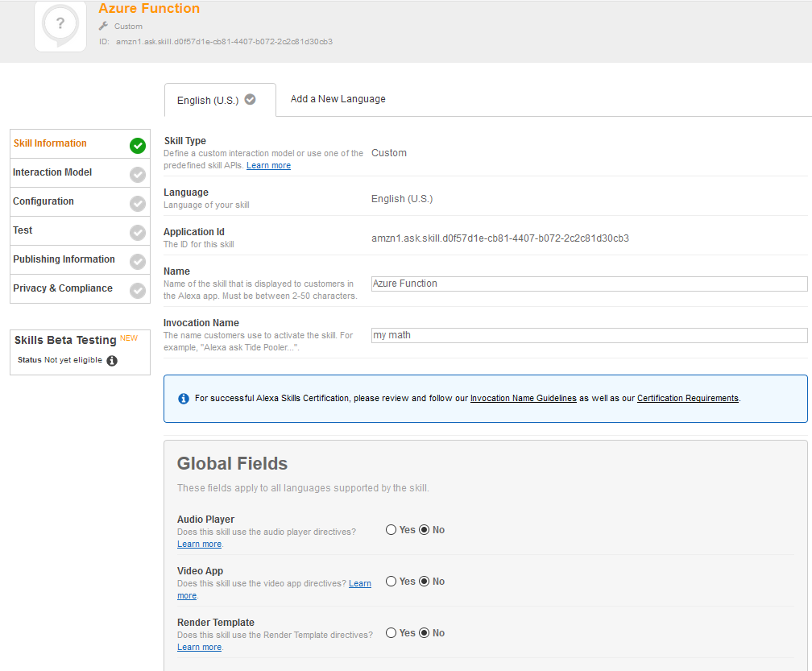This screenshot has height=671, width=812.
Task: Click the Global Fields heading
Action: (232, 463)
